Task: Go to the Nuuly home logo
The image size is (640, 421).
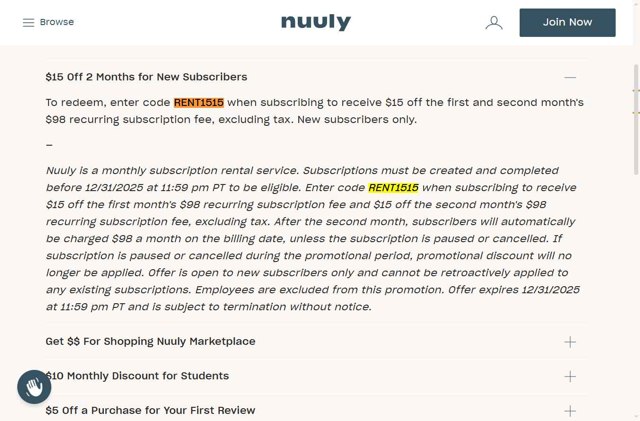Action: [x=316, y=22]
